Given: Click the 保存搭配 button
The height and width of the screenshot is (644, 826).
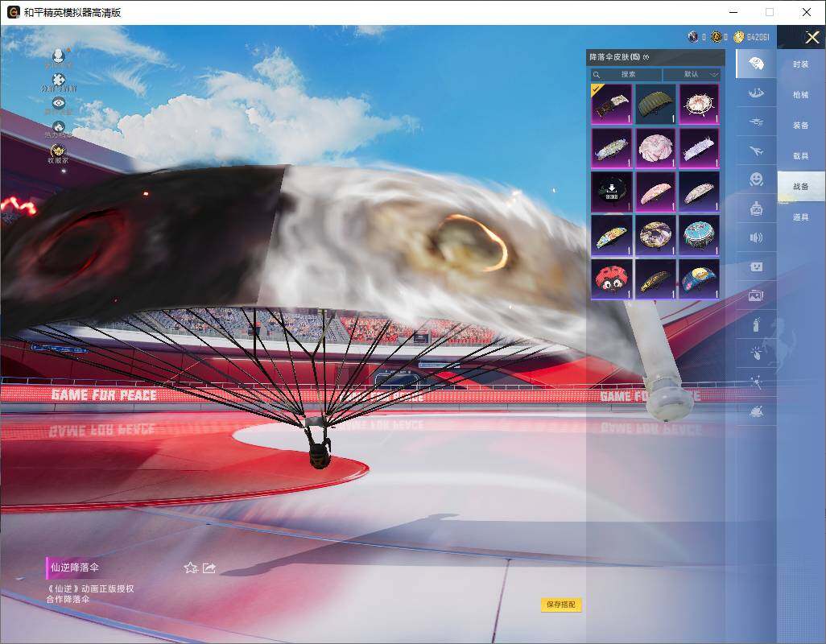Looking at the screenshot, I should [561, 605].
